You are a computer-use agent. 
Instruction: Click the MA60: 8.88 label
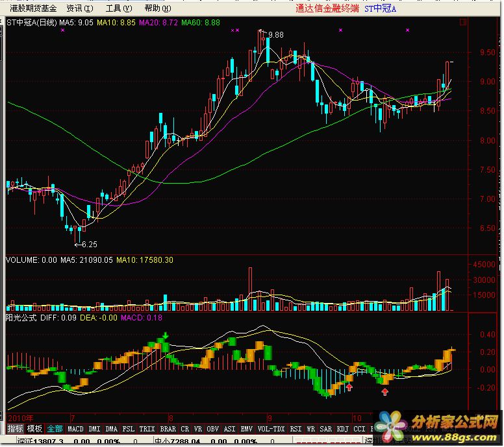point(201,23)
